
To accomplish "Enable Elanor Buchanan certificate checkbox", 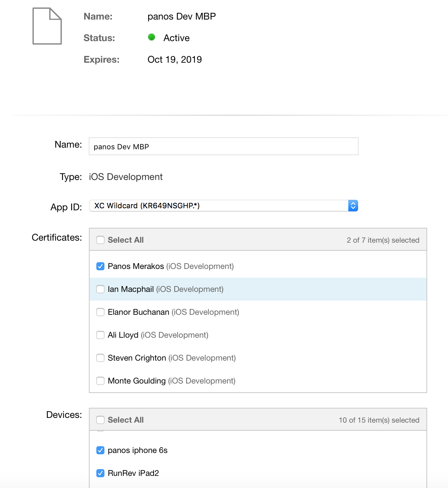I will pyautogui.click(x=100, y=312).
